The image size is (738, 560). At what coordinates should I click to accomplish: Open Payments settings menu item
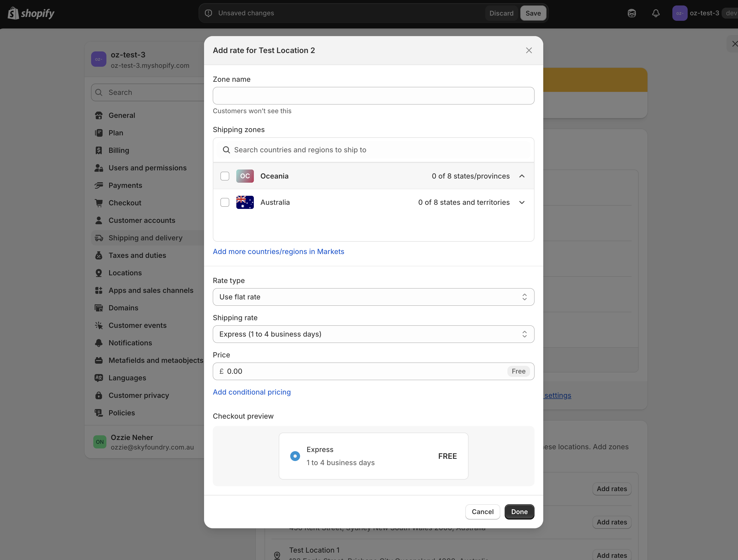click(125, 185)
